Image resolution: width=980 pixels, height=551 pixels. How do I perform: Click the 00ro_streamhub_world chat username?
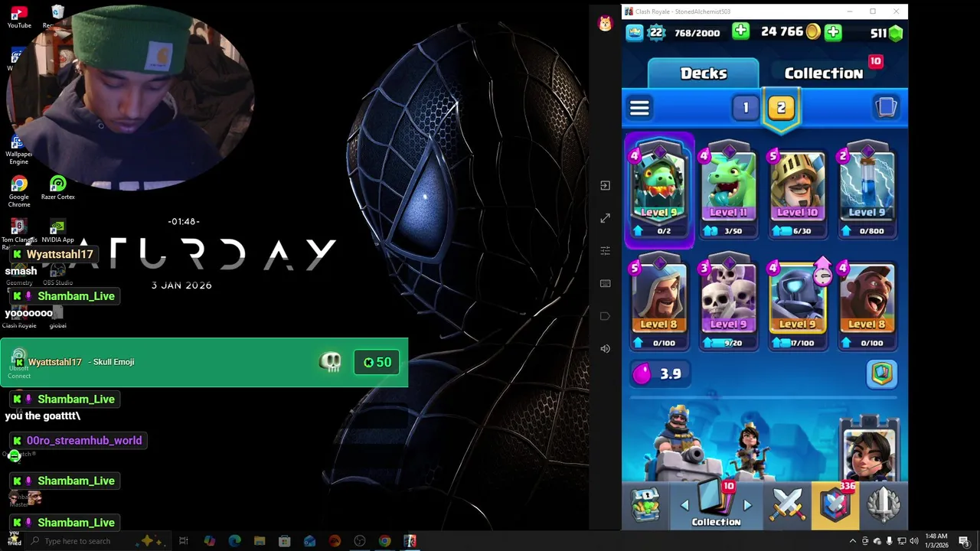(84, 441)
